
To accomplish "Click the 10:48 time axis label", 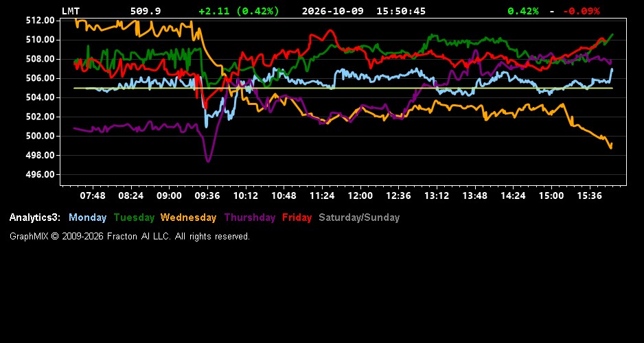I will coord(284,196).
